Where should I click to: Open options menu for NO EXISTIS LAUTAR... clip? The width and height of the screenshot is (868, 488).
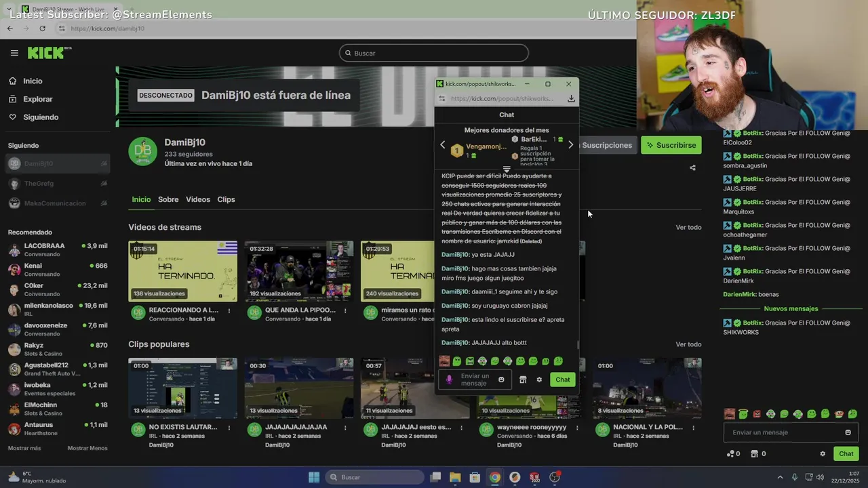point(229,428)
